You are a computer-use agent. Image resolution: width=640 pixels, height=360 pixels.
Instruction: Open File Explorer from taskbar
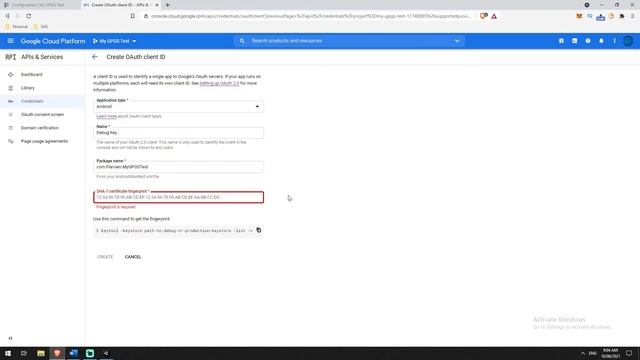40,353
